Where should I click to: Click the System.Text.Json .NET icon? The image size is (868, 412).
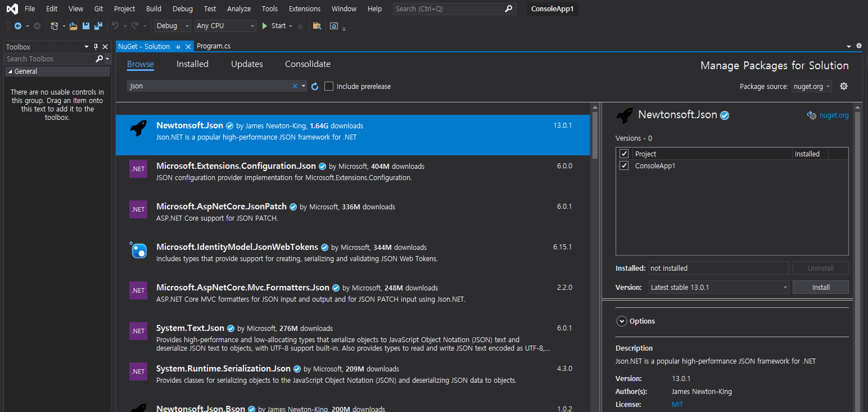coord(138,331)
